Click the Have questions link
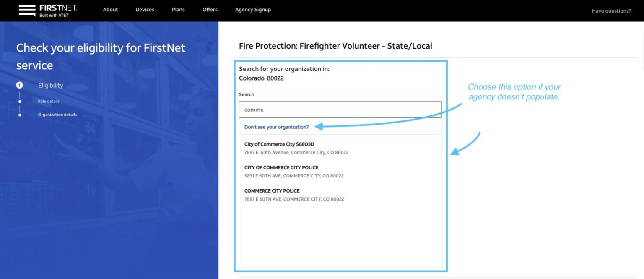The image size is (644, 279). point(611,10)
